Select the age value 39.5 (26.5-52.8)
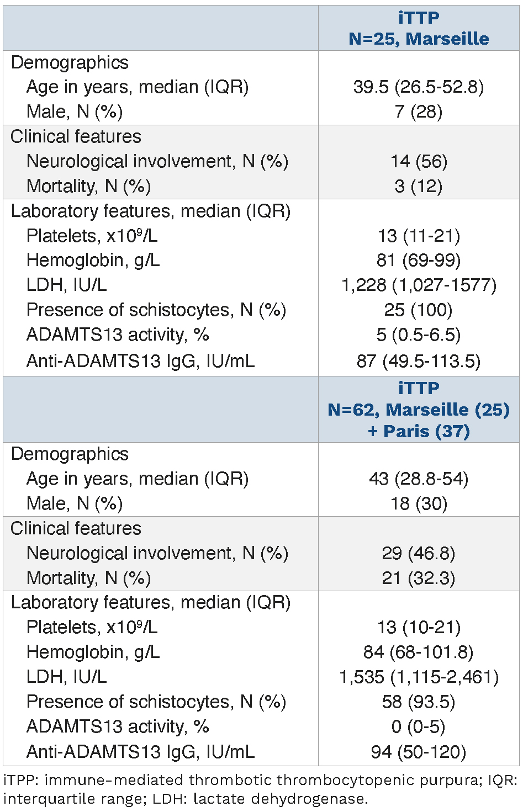 click(419, 87)
